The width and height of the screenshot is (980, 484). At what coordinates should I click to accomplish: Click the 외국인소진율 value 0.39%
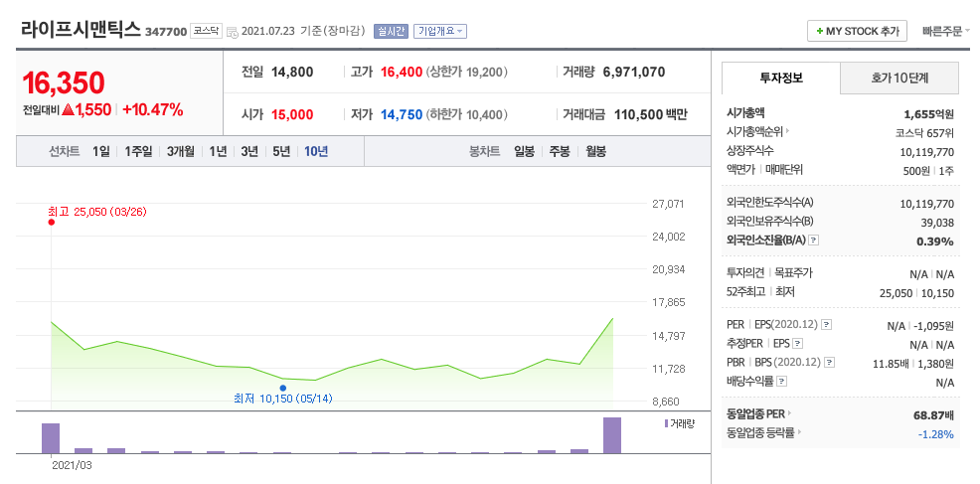coord(935,242)
